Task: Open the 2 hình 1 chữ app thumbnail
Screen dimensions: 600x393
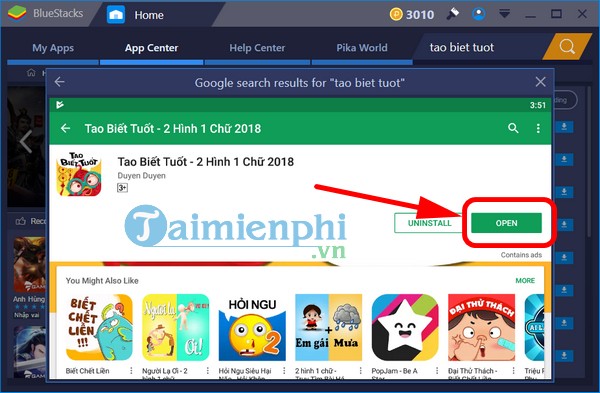Action: 329,327
